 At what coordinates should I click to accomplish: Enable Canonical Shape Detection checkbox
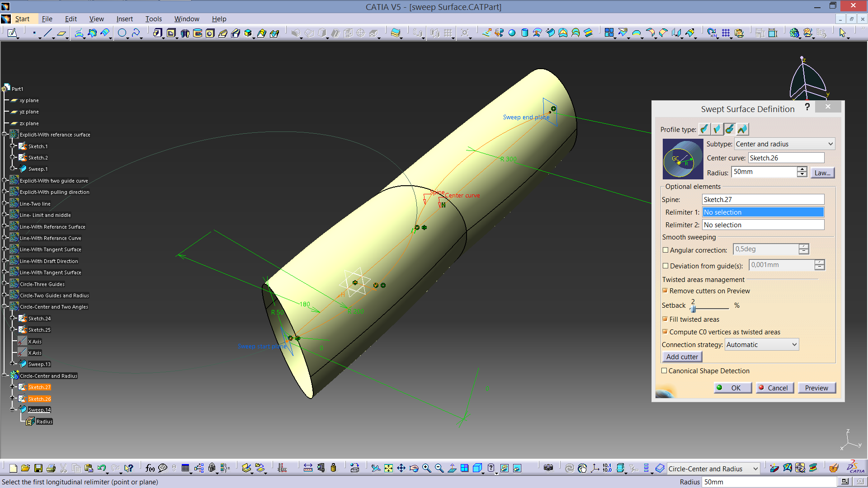click(x=664, y=371)
